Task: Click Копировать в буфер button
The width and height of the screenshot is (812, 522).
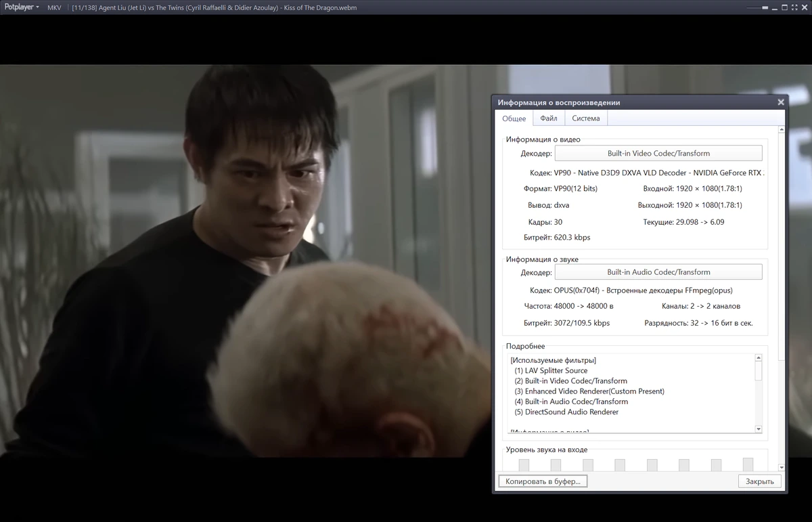Action: pos(543,481)
